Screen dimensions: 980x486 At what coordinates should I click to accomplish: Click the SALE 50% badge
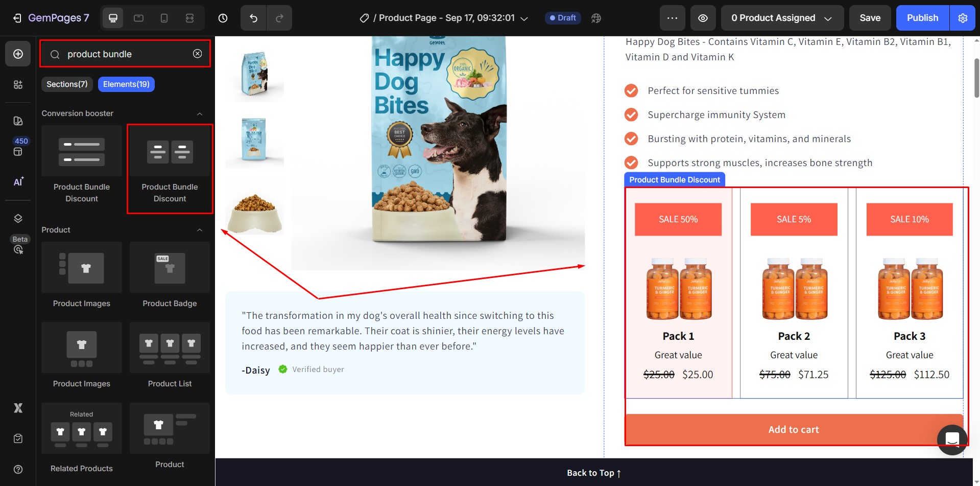coord(678,219)
